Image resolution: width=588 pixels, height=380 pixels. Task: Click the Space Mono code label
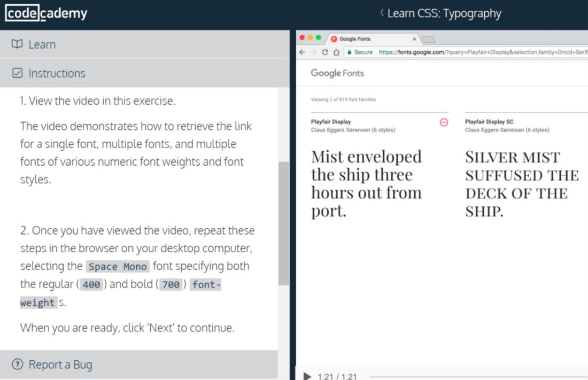click(x=118, y=266)
